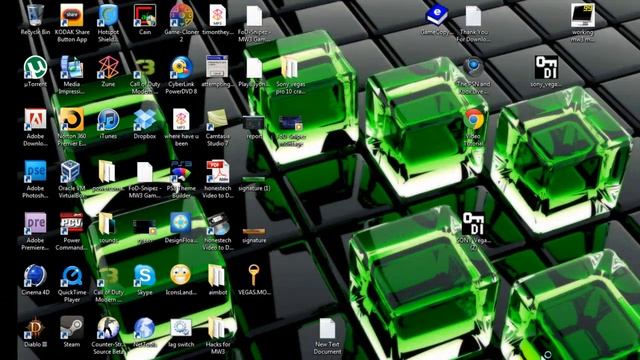
Task: Open Hacks for MW3 folder
Action: [x=217, y=328]
